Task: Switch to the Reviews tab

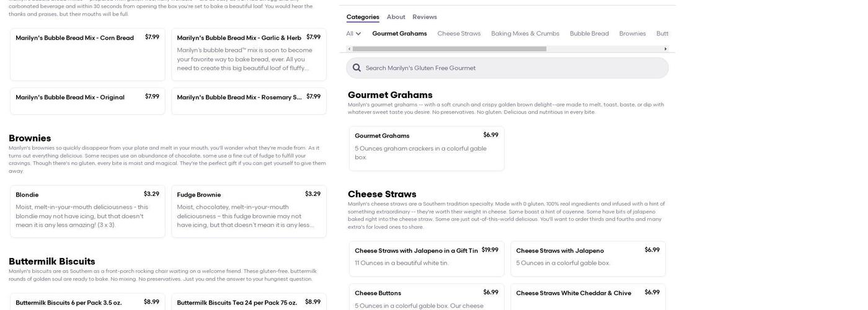Action: tap(425, 17)
